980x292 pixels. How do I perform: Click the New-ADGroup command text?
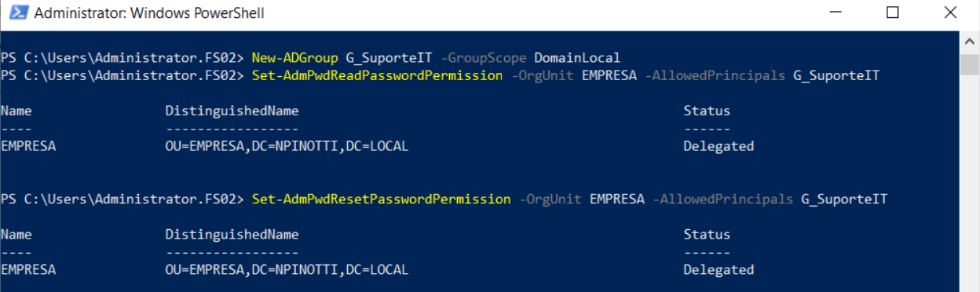294,57
